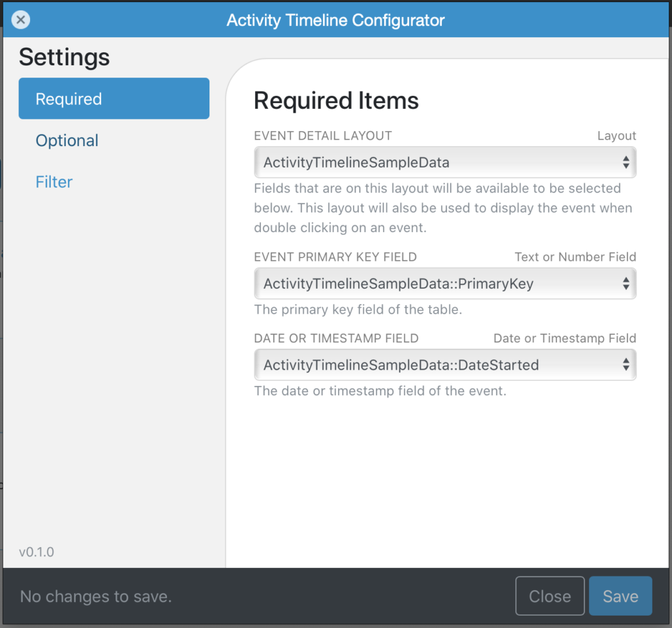
Task: Click the 'No changes to save' status text
Action: 95,597
